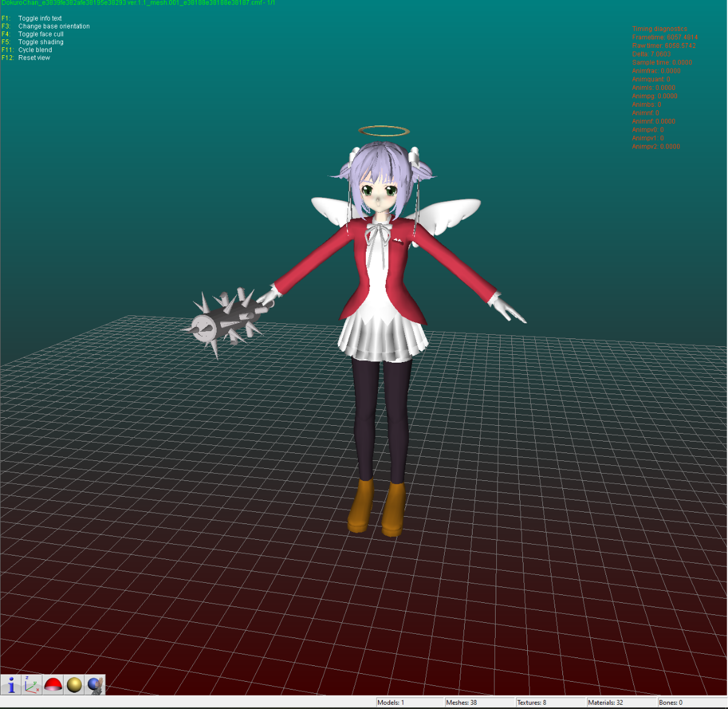Click the blue sphere with hand icon
The width and height of the screenshot is (728, 709).
coord(95,685)
